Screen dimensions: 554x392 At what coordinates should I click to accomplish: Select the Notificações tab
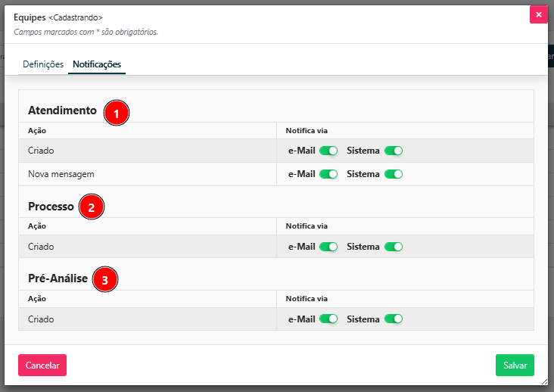coord(97,64)
